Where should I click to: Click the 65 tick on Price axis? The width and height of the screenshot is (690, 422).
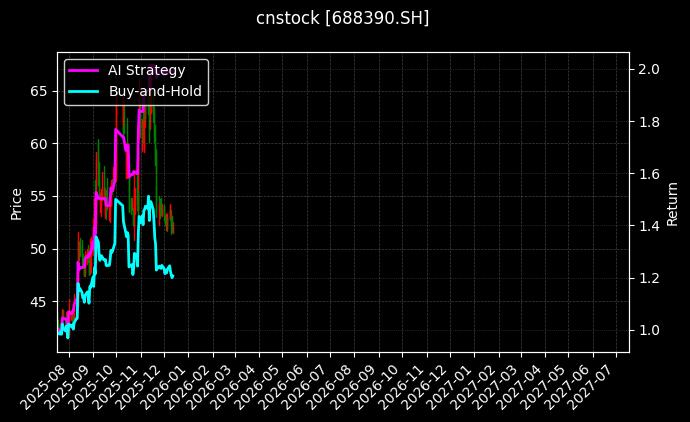tap(39, 91)
